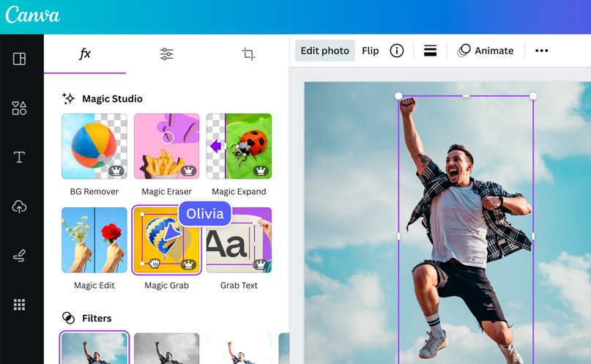Click the right-middle selection edge handle

pyautogui.click(x=533, y=237)
